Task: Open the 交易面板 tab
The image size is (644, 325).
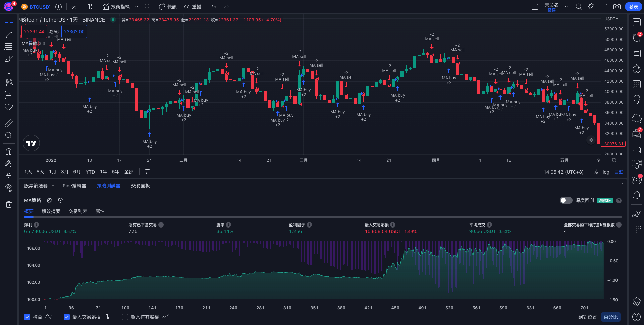Action: pos(141,186)
